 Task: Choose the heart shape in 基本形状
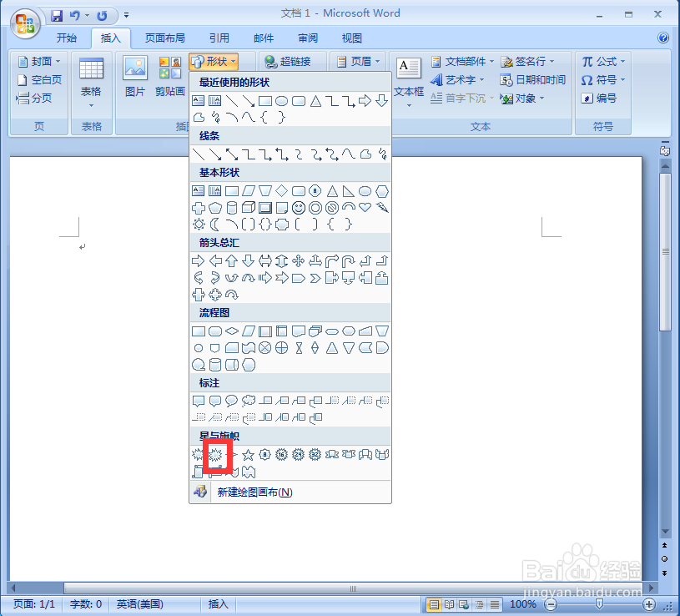(x=365, y=208)
